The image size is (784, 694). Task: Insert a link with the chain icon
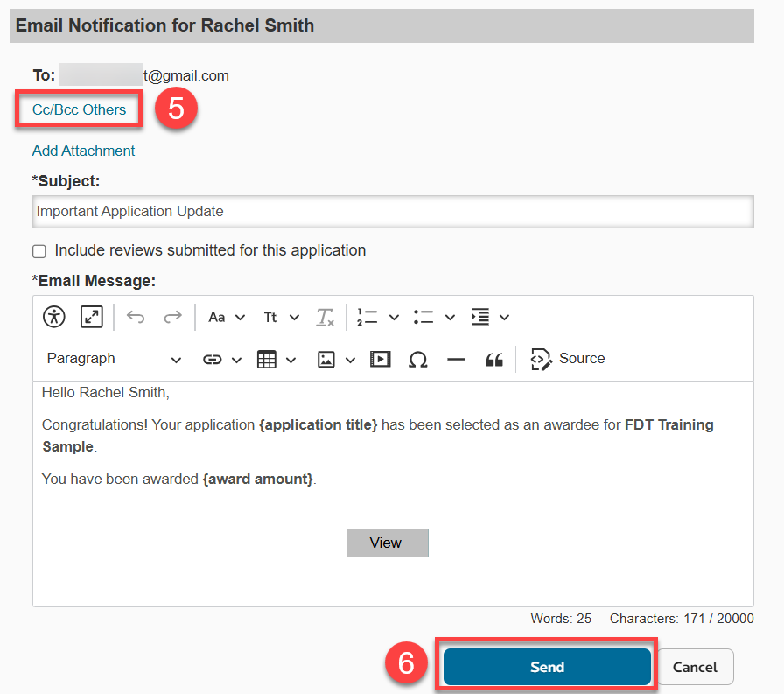[212, 360]
